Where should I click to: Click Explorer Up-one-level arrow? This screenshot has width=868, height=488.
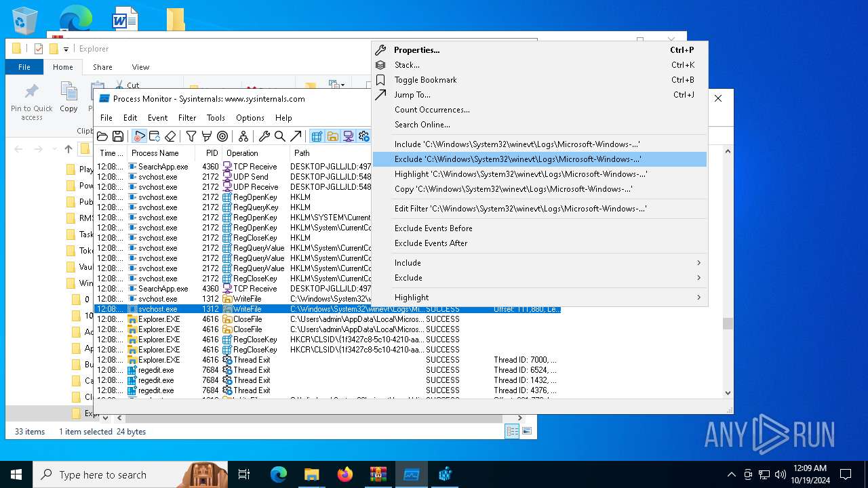tap(68, 149)
